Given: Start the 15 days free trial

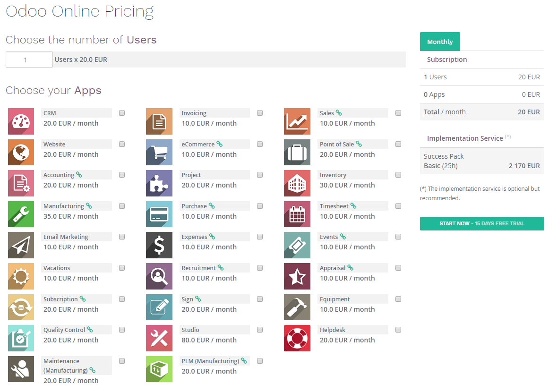Looking at the screenshot, I should click(x=482, y=223).
